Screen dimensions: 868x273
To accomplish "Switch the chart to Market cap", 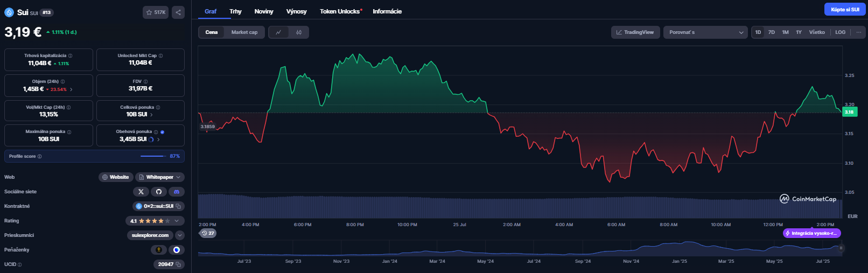I will (244, 32).
